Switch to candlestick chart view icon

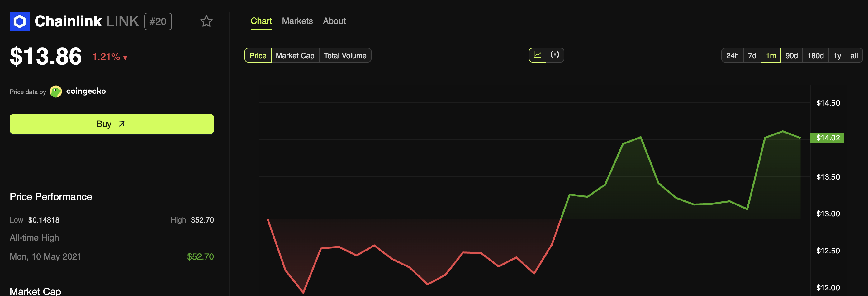click(x=555, y=55)
